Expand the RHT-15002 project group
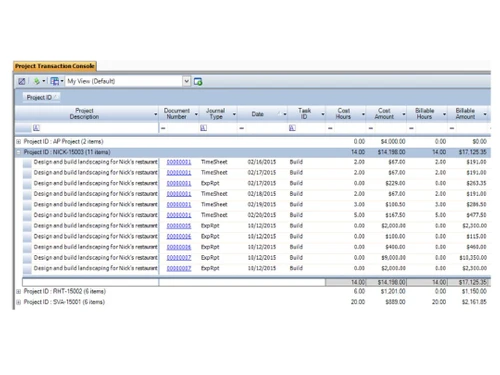This screenshot has width=500, height=375. point(19,291)
